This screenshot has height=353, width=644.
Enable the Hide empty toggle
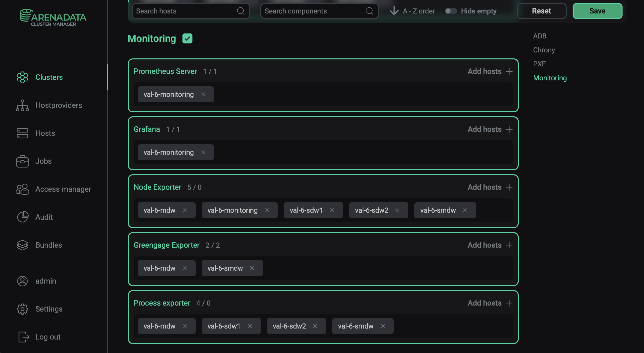451,11
